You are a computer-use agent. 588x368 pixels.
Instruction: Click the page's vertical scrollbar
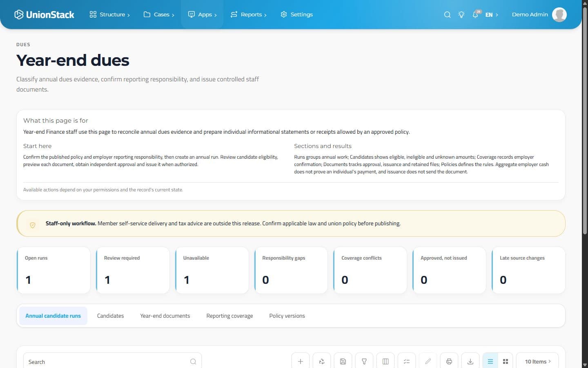tap(585, 121)
